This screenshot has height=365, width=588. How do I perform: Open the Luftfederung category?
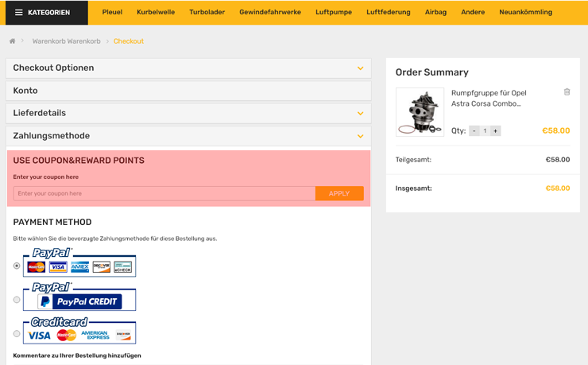point(388,12)
